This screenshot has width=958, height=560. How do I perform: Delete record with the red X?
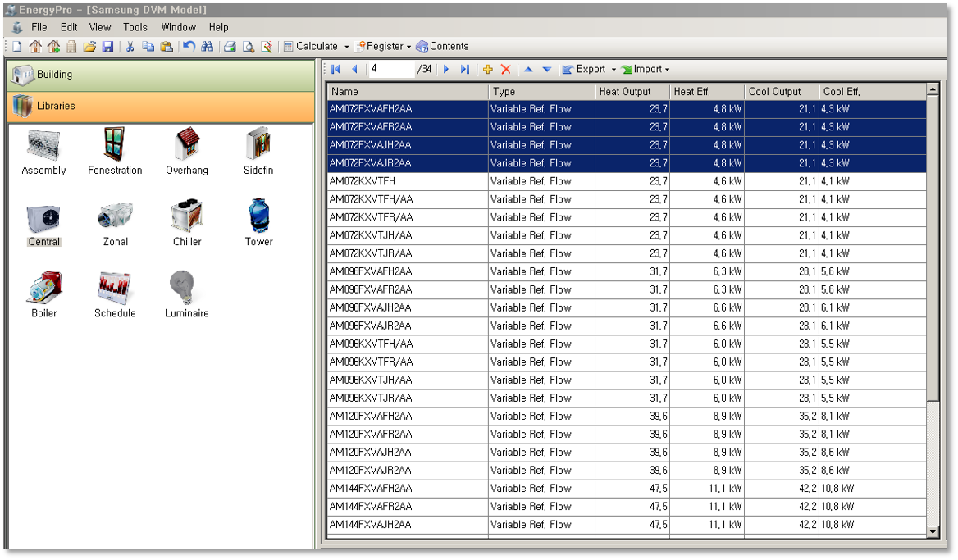pyautogui.click(x=506, y=70)
